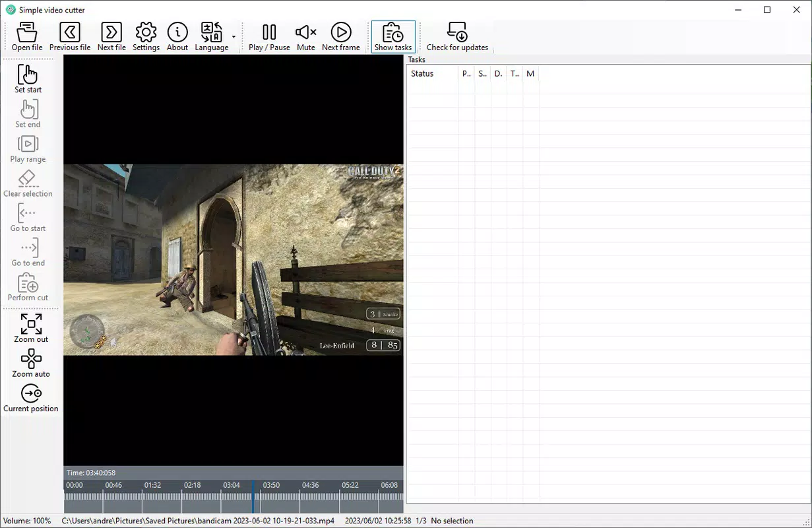Seek timeline to the 02:18 mark

(x=193, y=485)
